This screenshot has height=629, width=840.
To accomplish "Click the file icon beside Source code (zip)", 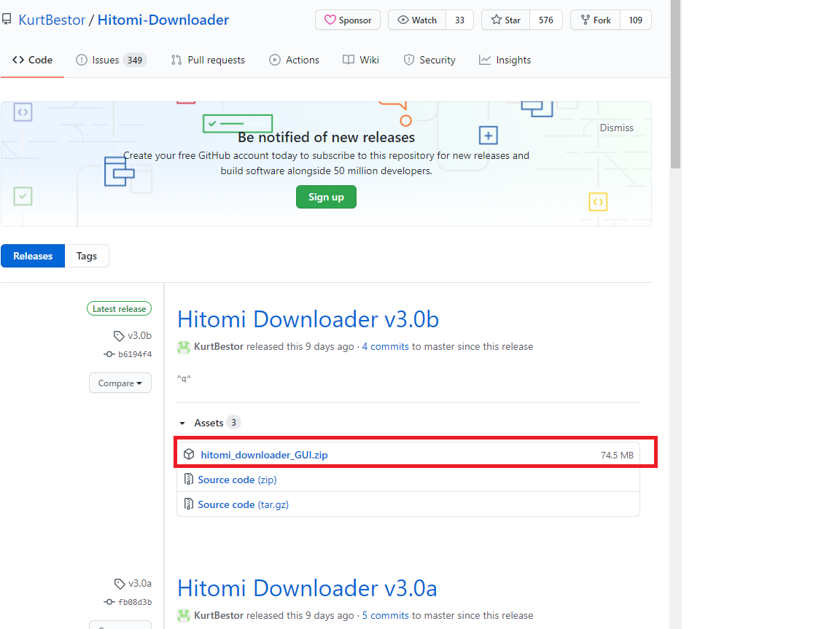I will pyautogui.click(x=189, y=479).
